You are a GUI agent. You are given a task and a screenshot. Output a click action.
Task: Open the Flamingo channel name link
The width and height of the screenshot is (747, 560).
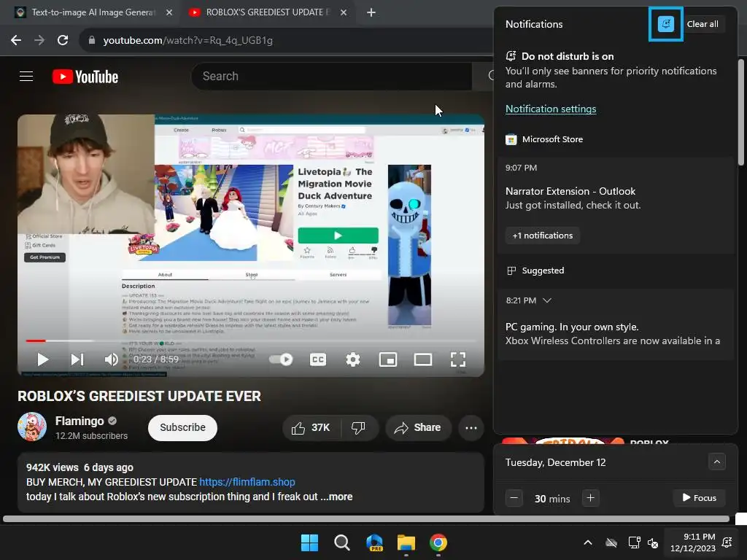80,421
